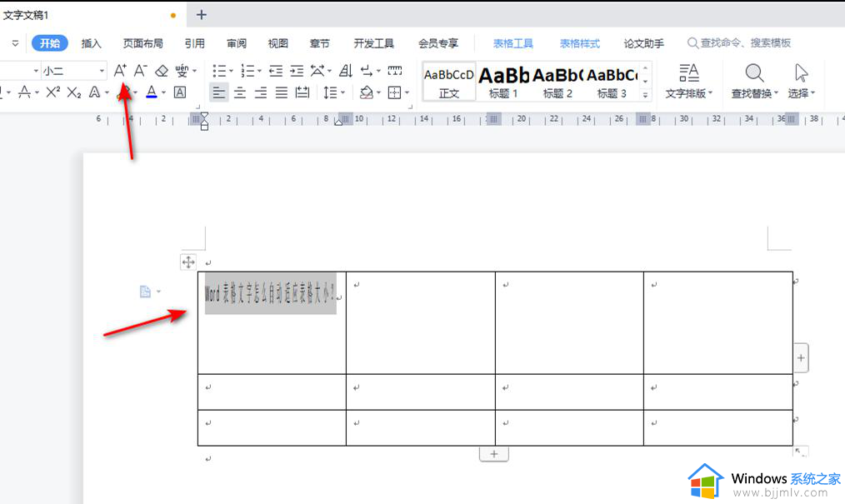This screenshot has width=845, height=504.
Task: Open the font name dropdown arrow
Action: coord(36,71)
